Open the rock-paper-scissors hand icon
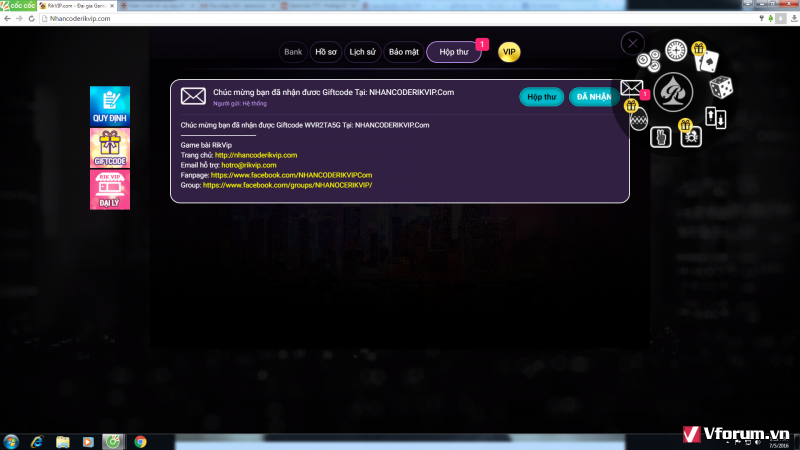 [x=661, y=137]
